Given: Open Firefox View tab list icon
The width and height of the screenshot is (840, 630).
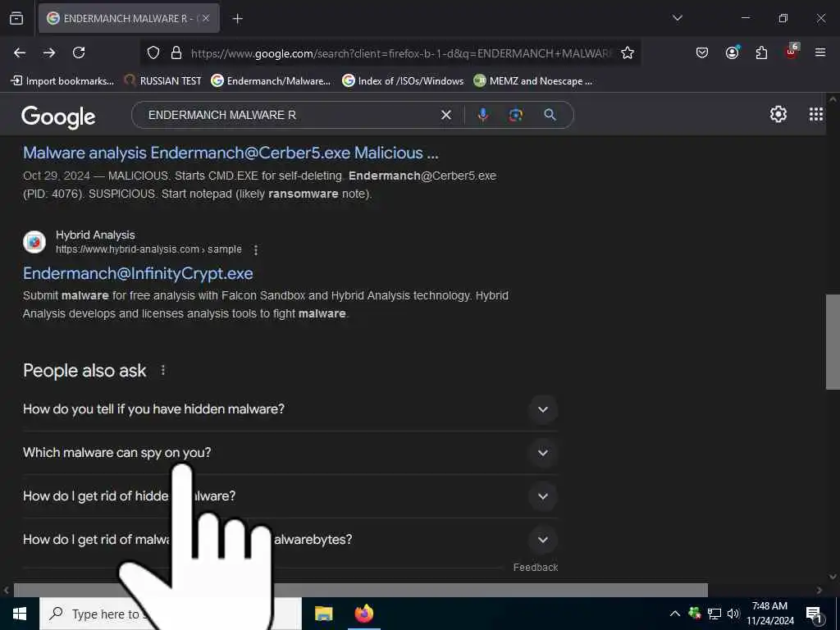Looking at the screenshot, I should click(x=16, y=18).
